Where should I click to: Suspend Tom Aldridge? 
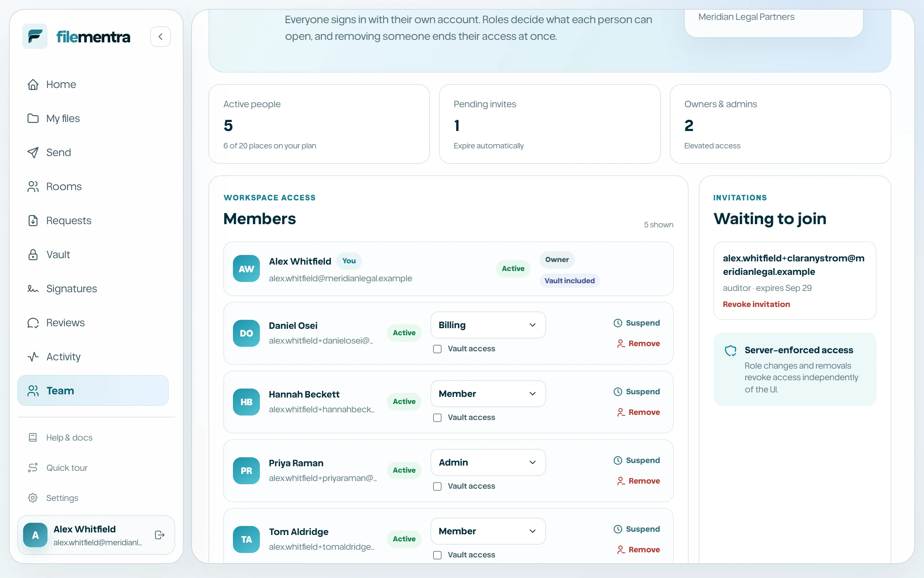click(637, 529)
